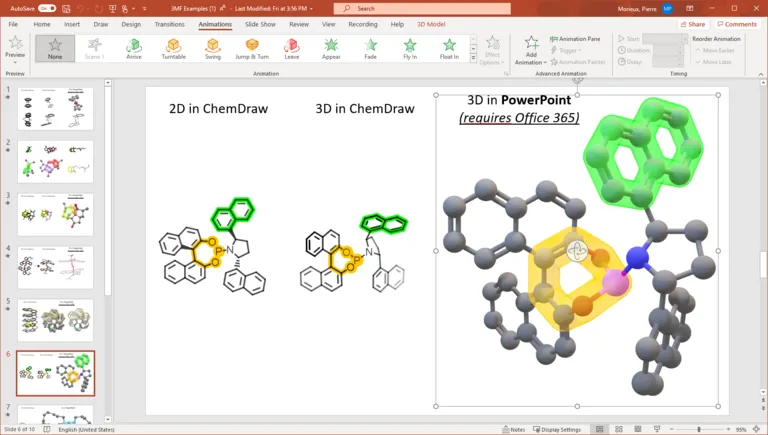Select the Fly In animation effect
Screen dimensions: 768x435
410,48
